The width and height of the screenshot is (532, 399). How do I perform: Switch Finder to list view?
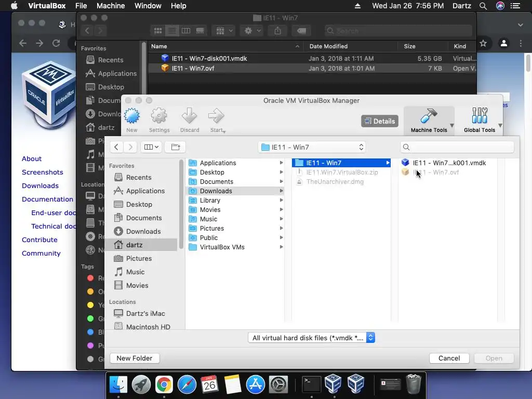click(x=171, y=31)
